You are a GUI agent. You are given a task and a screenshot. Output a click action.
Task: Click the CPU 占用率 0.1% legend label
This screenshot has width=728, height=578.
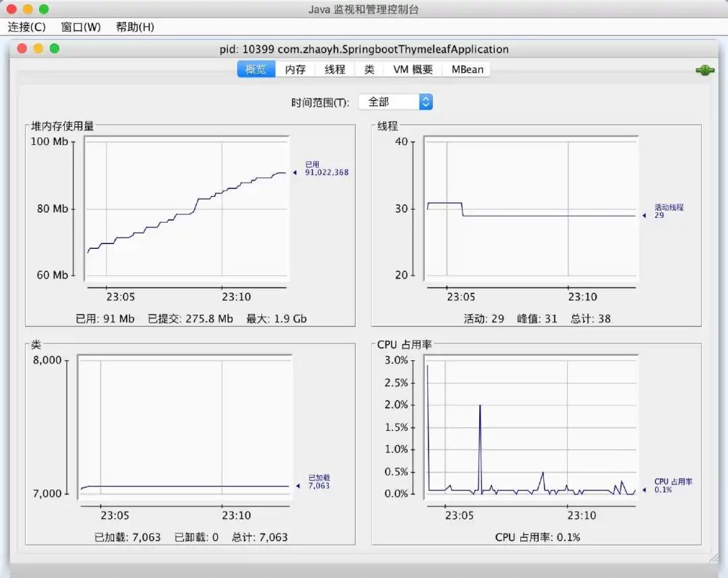[x=673, y=485]
